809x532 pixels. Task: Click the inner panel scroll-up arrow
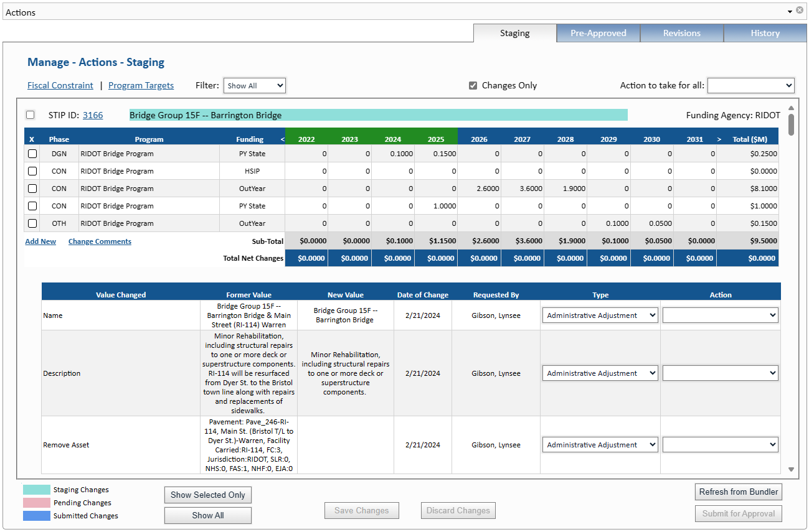791,108
